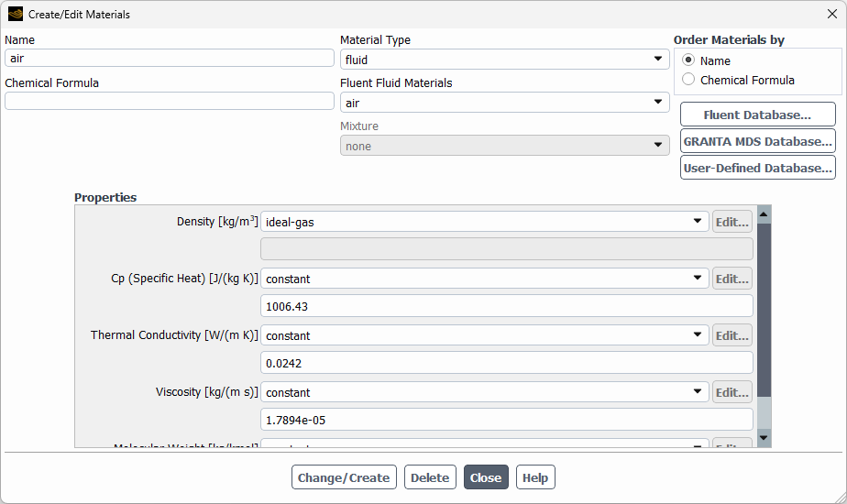Click the Chemical Formula text field
Image resolution: width=847 pixels, height=504 pixels.
(170, 101)
